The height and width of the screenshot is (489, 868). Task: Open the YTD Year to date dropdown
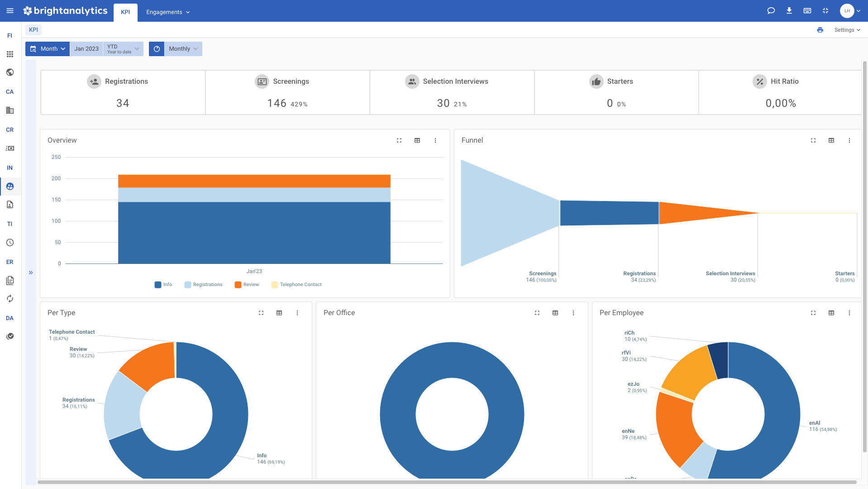pyautogui.click(x=123, y=49)
